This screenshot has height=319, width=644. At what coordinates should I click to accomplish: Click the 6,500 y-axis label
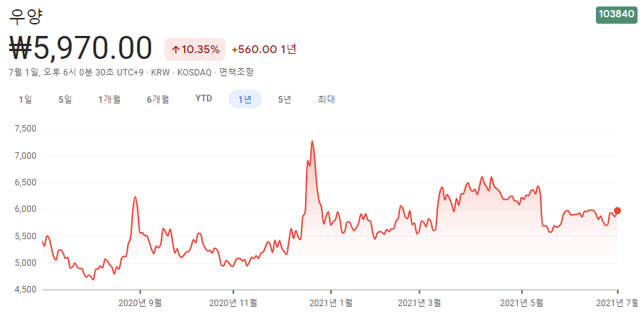pos(25,182)
